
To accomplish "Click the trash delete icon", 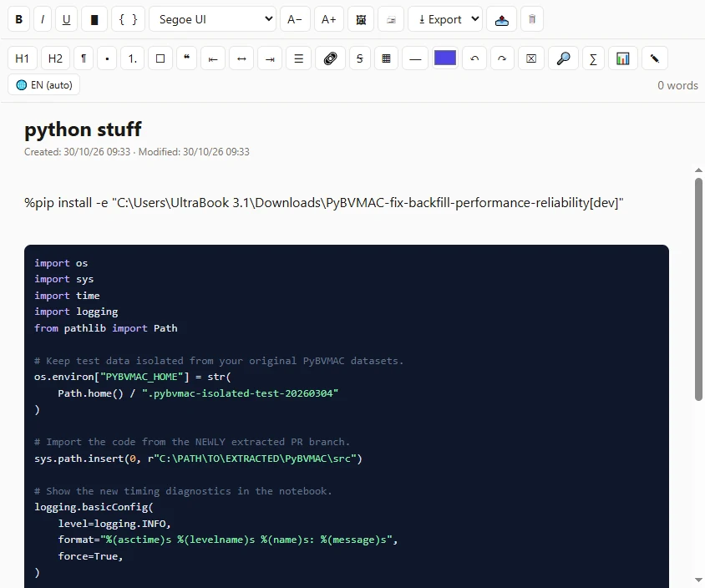I will 532,19.
